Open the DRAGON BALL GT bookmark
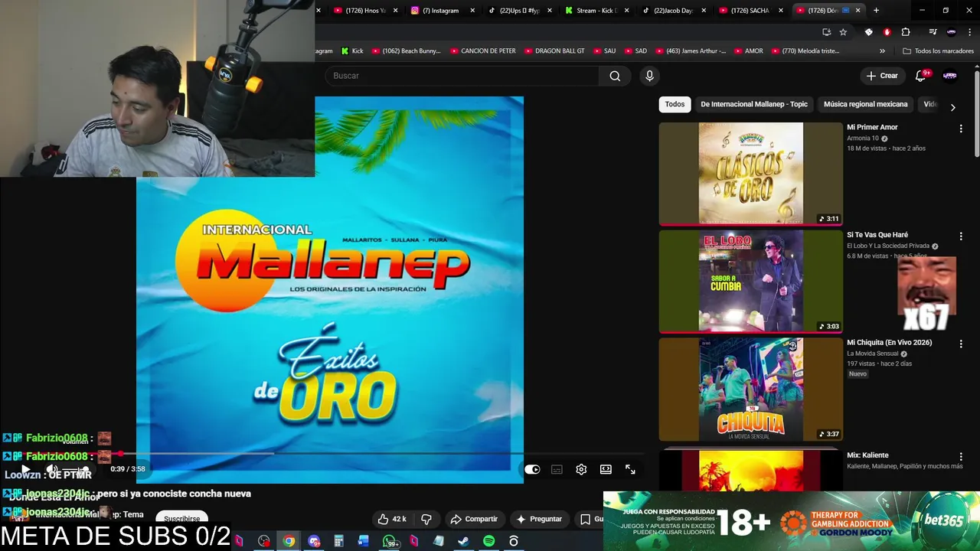Image resolution: width=980 pixels, height=551 pixels. pyautogui.click(x=554, y=51)
